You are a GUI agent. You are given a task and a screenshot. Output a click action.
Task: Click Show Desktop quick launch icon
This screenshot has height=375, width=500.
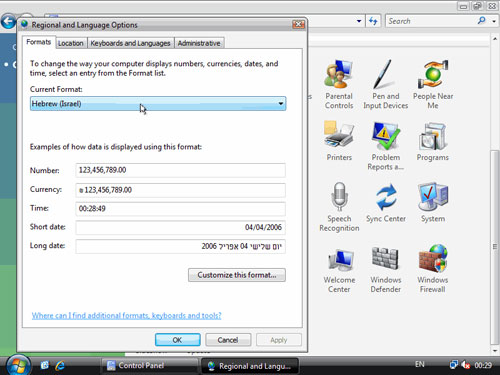tap(44, 366)
